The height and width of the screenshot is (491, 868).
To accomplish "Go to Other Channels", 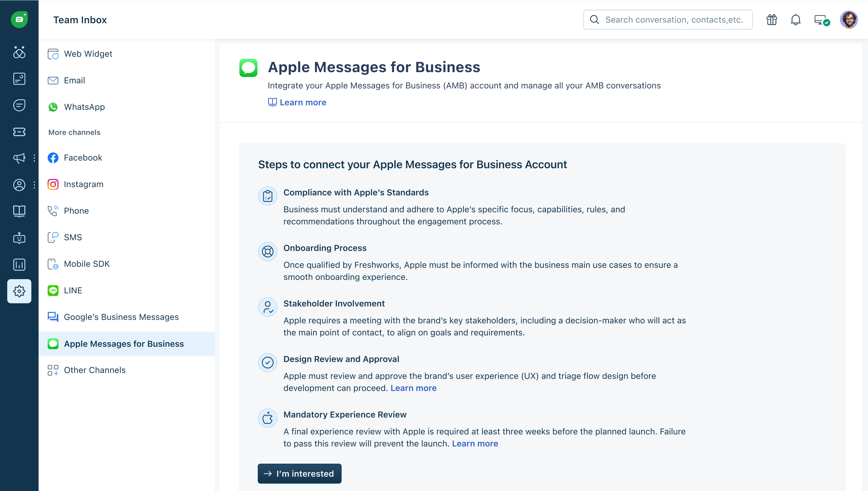I will coord(94,370).
